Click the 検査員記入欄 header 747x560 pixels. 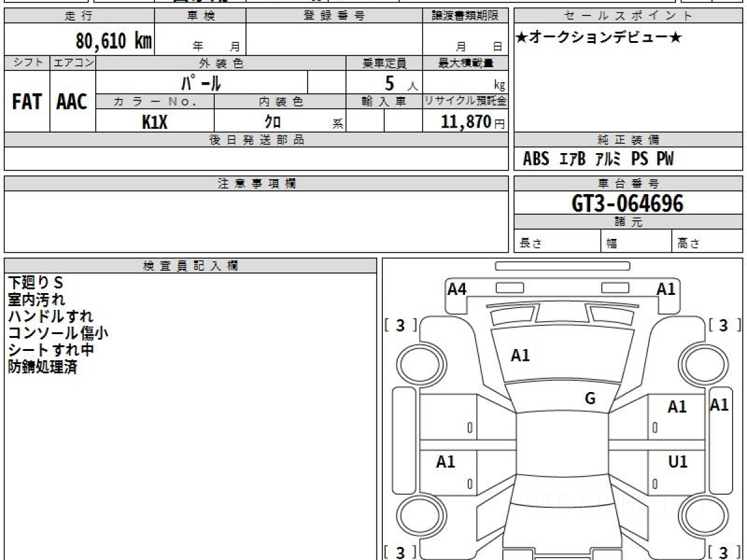click(x=190, y=266)
